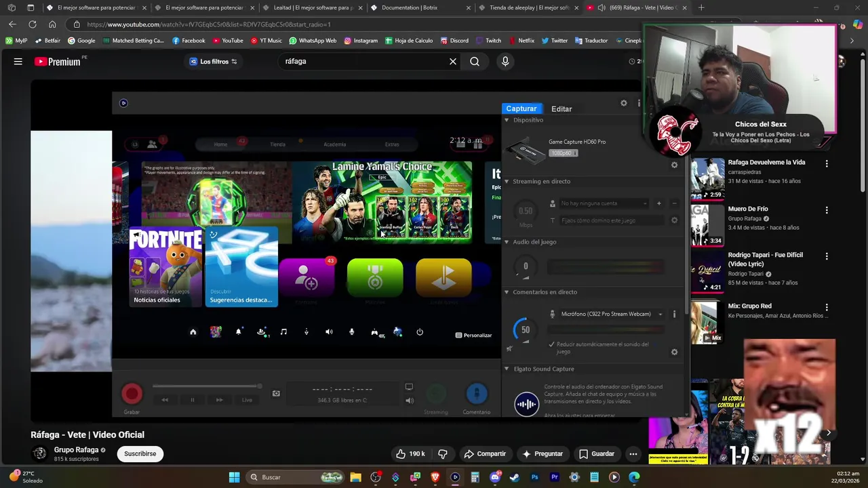Collapse Streaming en directo section
Screen dimensions: 868x488
pos(507,182)
